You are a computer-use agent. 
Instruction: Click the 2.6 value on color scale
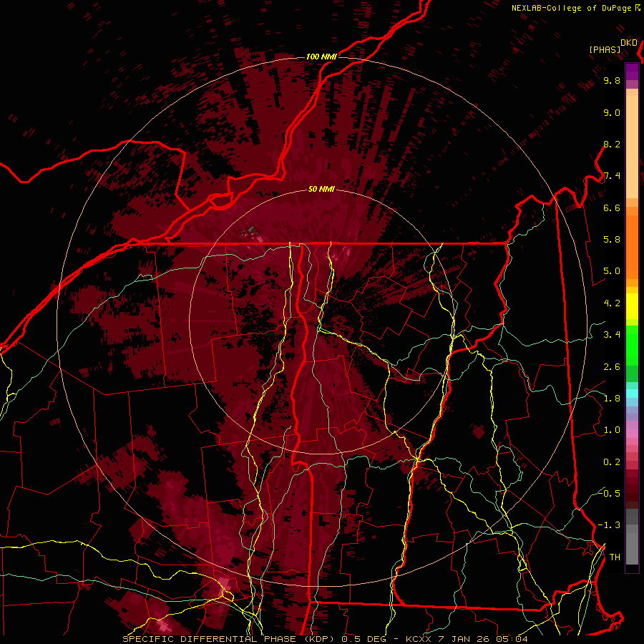click(612, 367)
